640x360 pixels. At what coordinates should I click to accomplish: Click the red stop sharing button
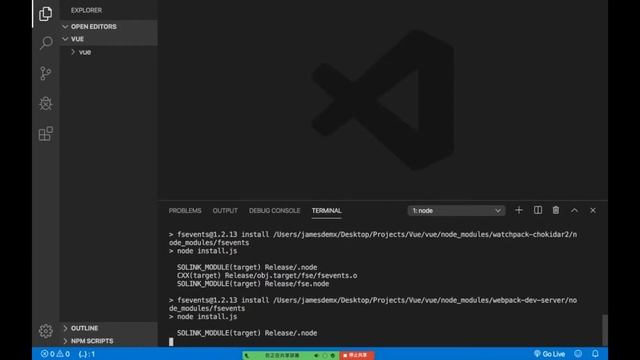(x=356, y=355)
